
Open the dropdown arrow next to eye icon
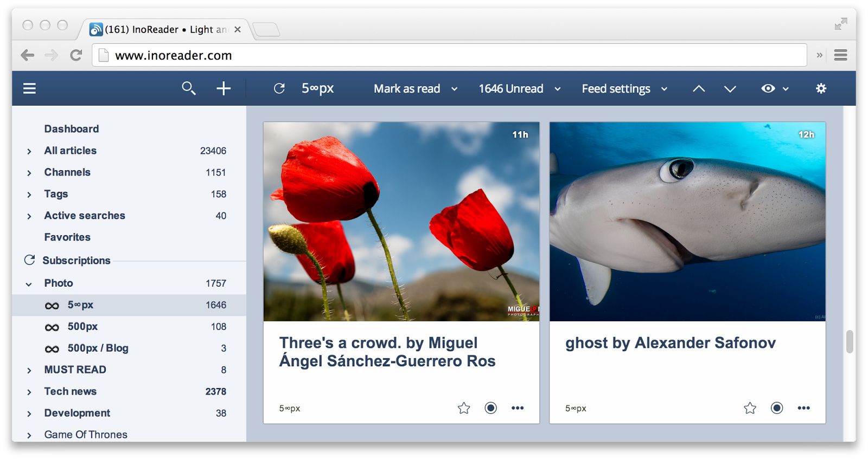[x=786, y=89]
